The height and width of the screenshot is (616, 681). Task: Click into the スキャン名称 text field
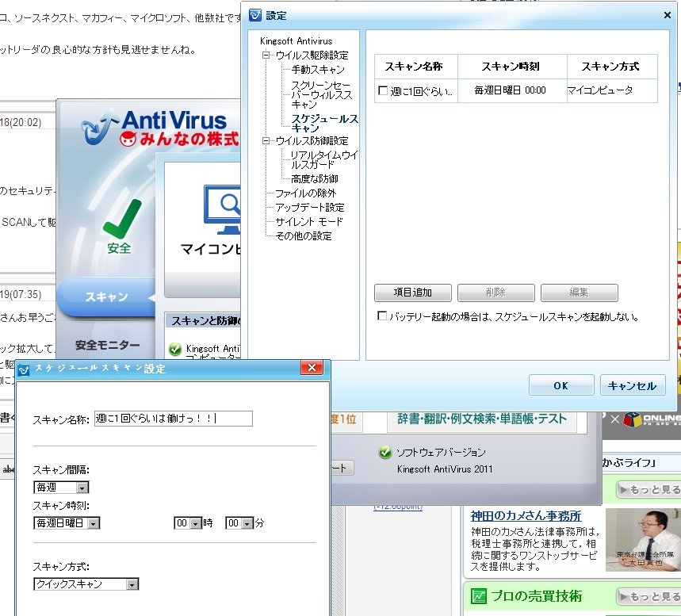pyautogui.click(x=174, y=419)
